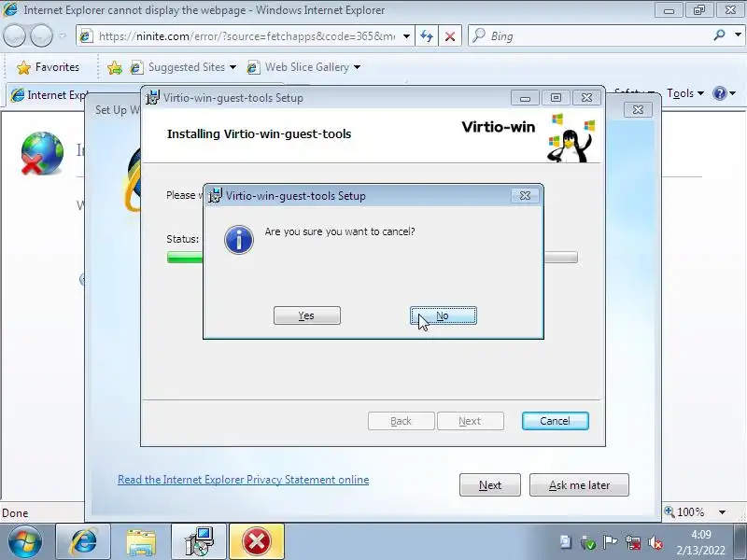The image size is (747, 560).
Task: Click Next in the Set Up Internet Explorer window
Action: pyautogui.click(x=489, y=484)
